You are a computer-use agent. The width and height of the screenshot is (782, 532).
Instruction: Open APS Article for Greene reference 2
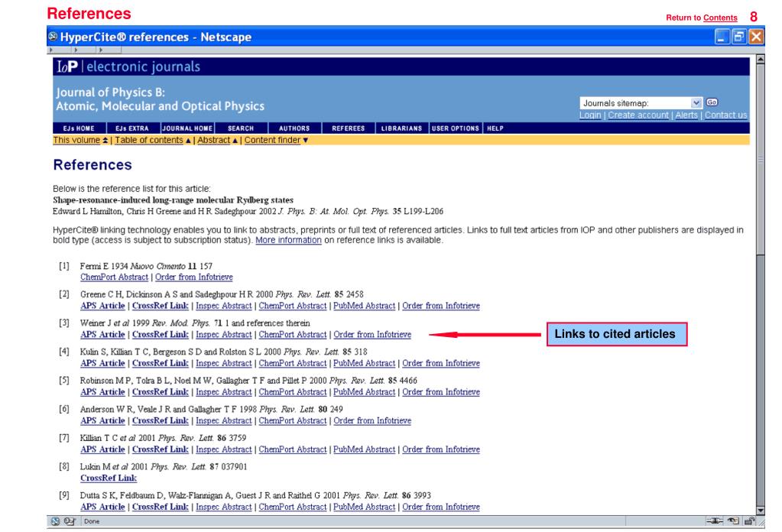coord(102,306)
